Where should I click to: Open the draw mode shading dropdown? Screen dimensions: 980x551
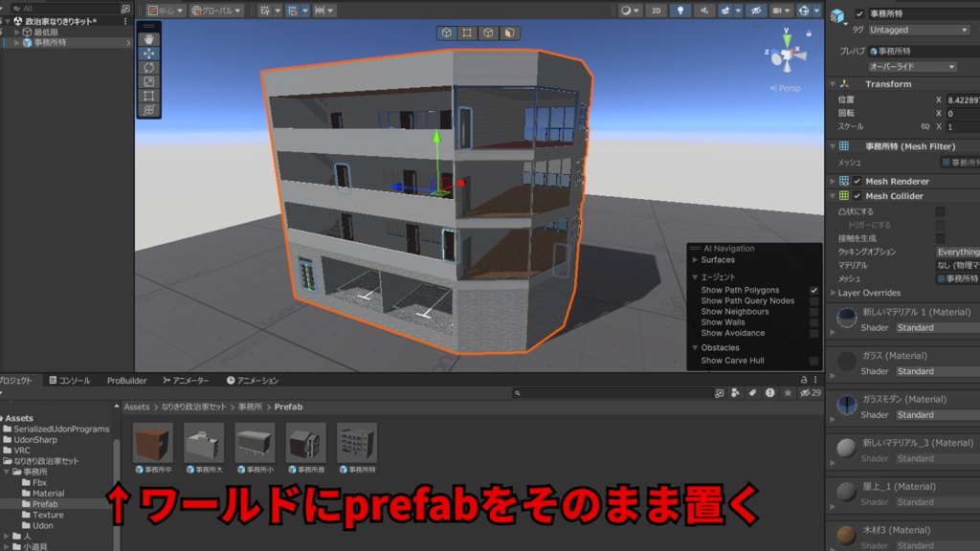(x=630, y=11)
